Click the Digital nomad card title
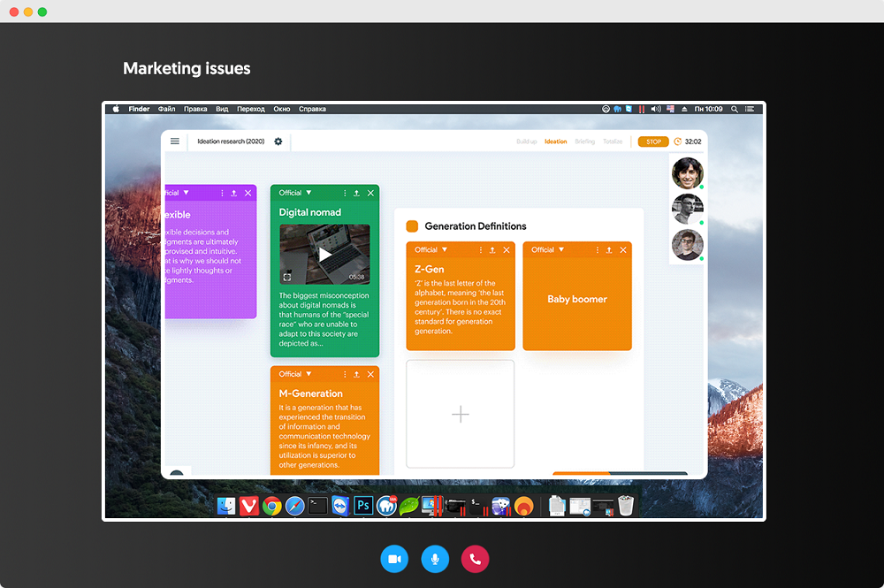The image size is (884, 588). coord(310,212)
